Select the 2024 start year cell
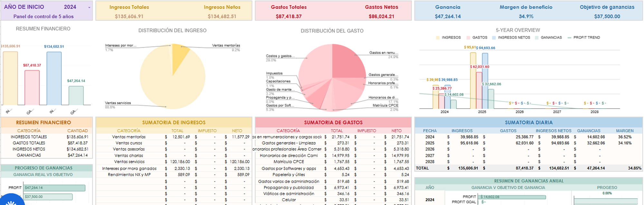 (x=70, y=7)
